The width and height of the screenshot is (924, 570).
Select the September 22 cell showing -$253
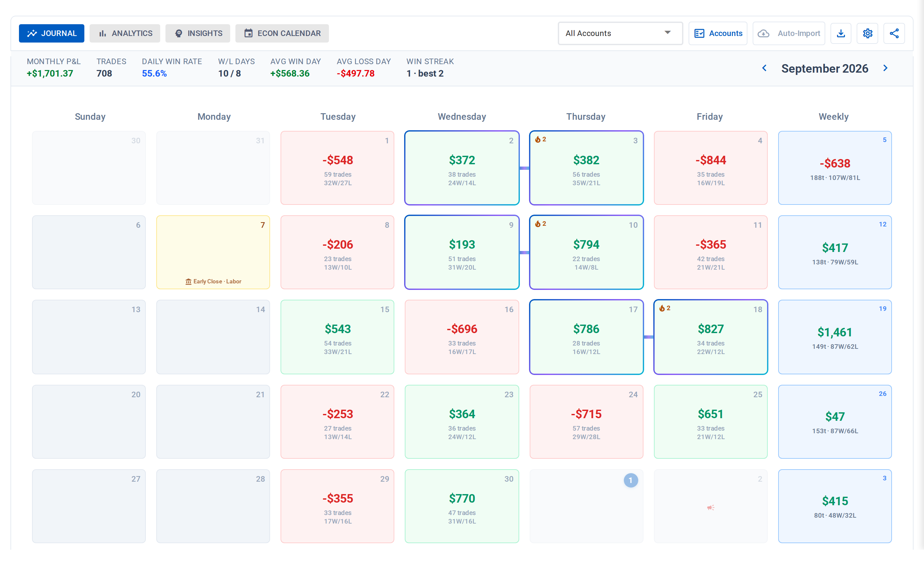click(337, 422)
